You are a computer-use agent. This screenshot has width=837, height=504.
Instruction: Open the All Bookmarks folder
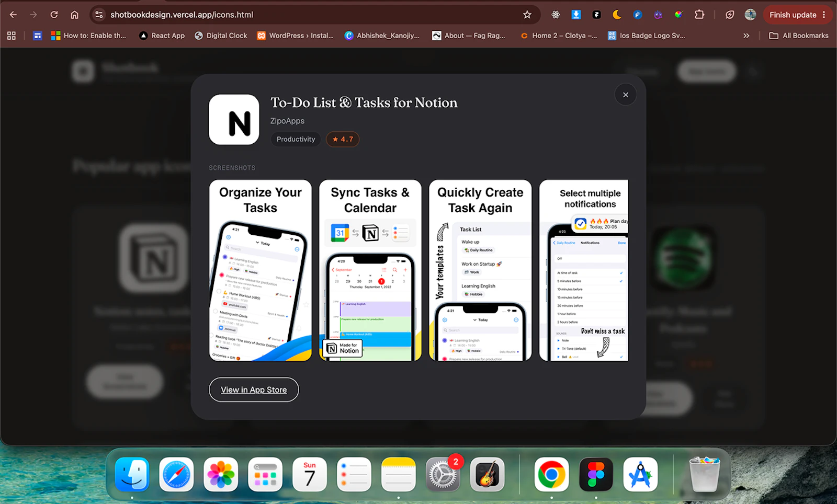(x=799, y=36)
